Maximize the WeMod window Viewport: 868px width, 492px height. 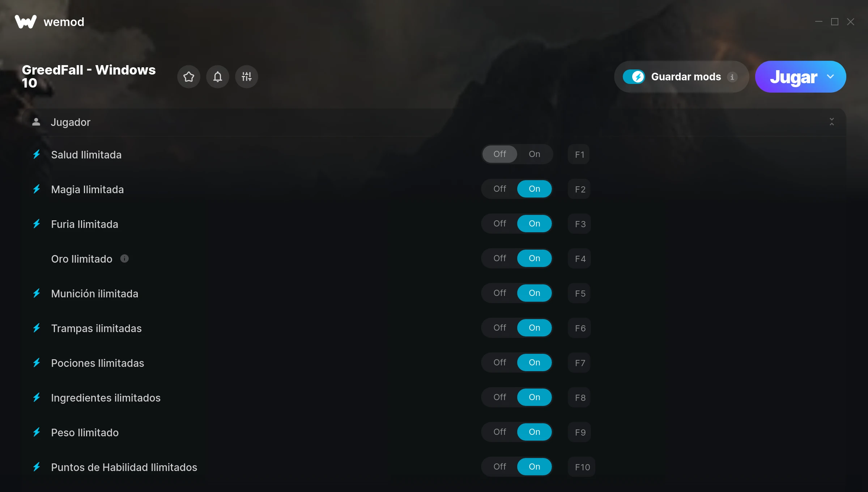pos(835,22)
